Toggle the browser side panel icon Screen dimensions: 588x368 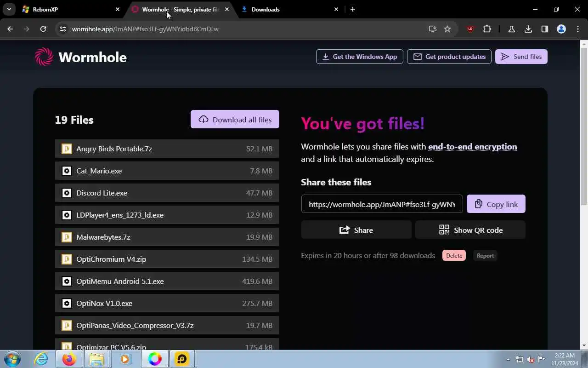click(x=545, y=29)
